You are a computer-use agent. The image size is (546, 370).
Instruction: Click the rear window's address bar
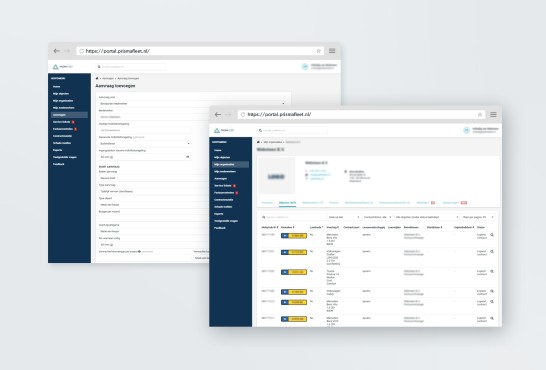[x=201, y=51]
